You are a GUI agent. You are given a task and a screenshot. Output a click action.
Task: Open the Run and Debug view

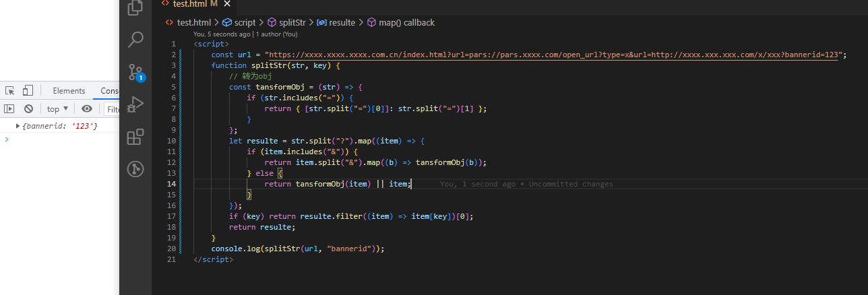[135, 104]
